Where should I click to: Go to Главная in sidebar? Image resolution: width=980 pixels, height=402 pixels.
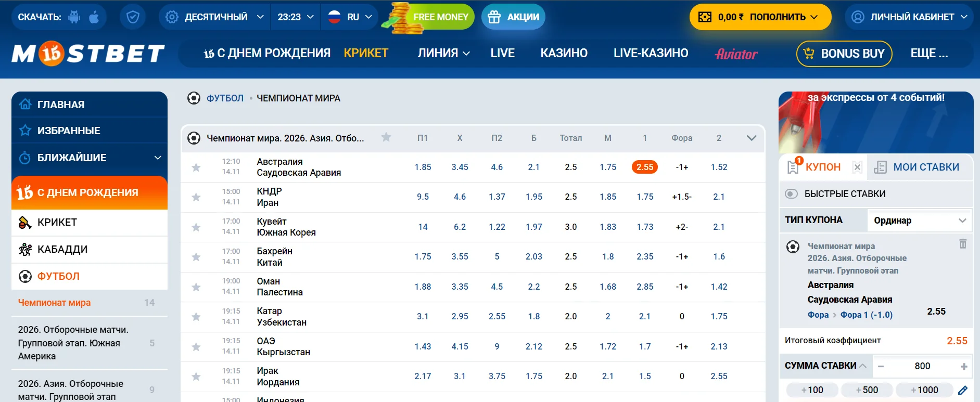tap(90, 105)
